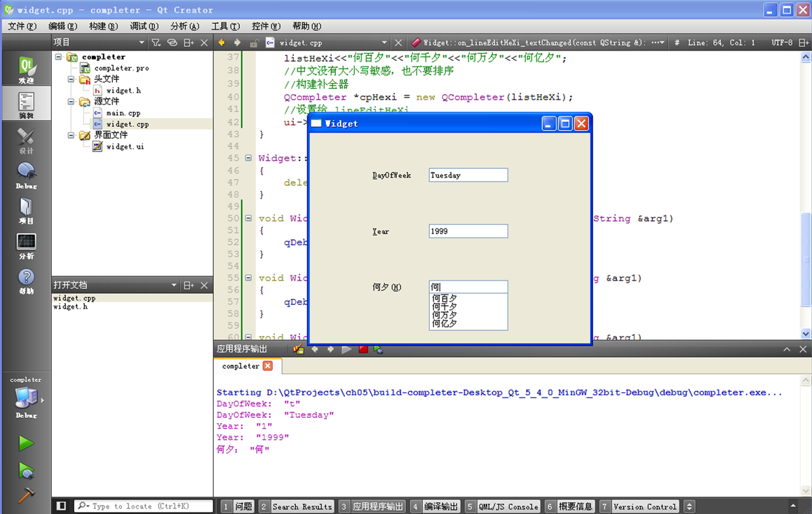Screen dimensions: 812x514
Task: Close the project panel
Action: pyautogui.click(x=204, y=43)
